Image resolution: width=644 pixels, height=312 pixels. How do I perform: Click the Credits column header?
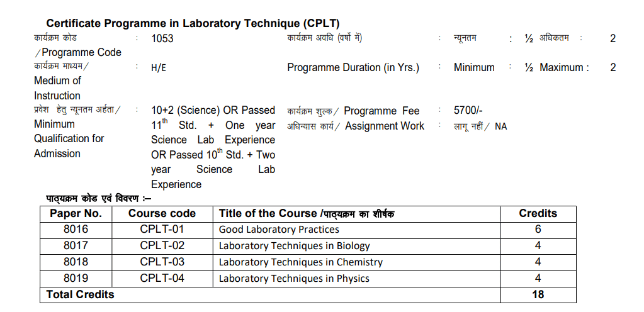pyautogui.click(x=538, y=213)
